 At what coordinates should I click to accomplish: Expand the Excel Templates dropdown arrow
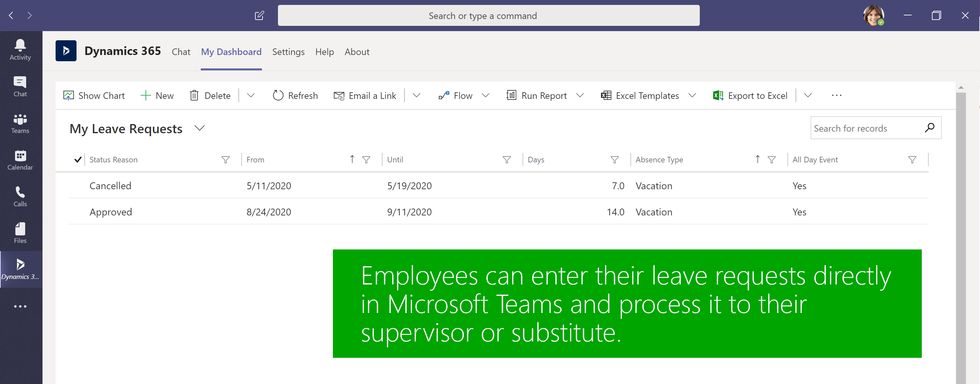[692, 95]
